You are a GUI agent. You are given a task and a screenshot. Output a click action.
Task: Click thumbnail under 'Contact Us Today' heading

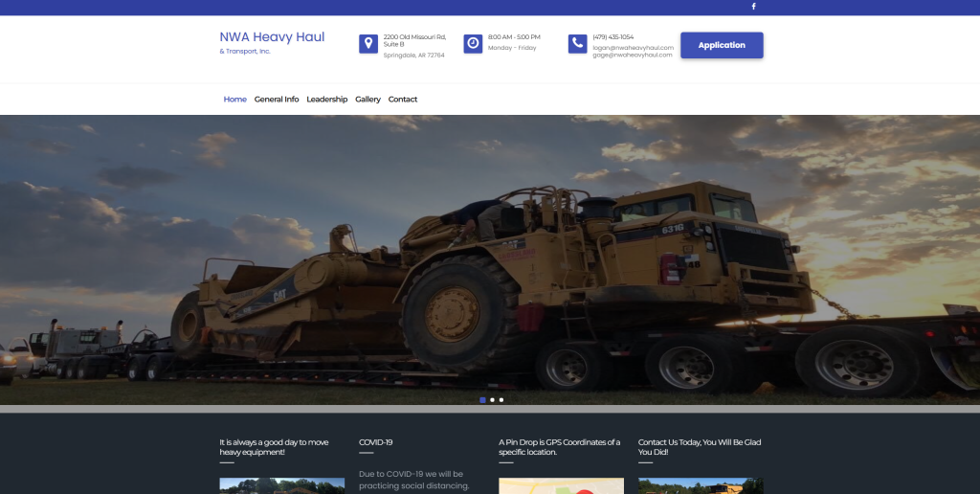(x=701, y=486)
